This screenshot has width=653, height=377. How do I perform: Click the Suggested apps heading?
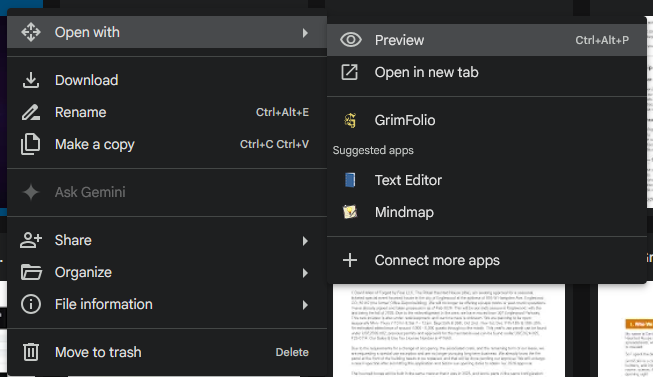373,150
